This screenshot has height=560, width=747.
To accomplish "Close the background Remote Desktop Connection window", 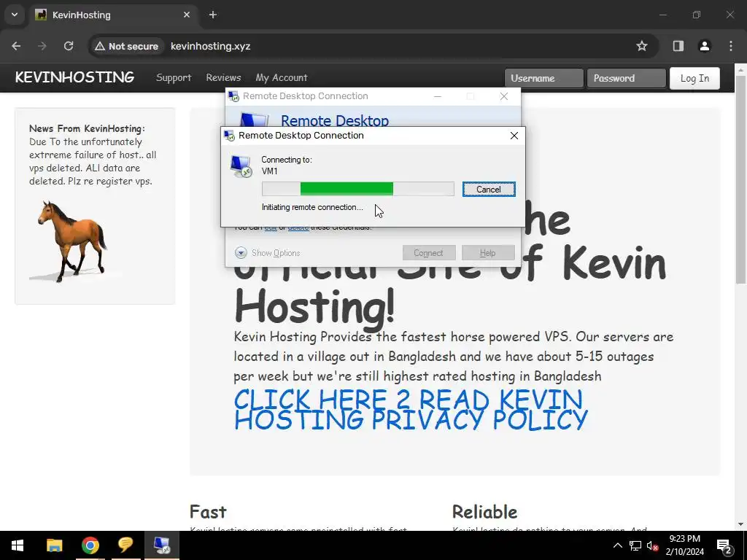I will [504, 96].
